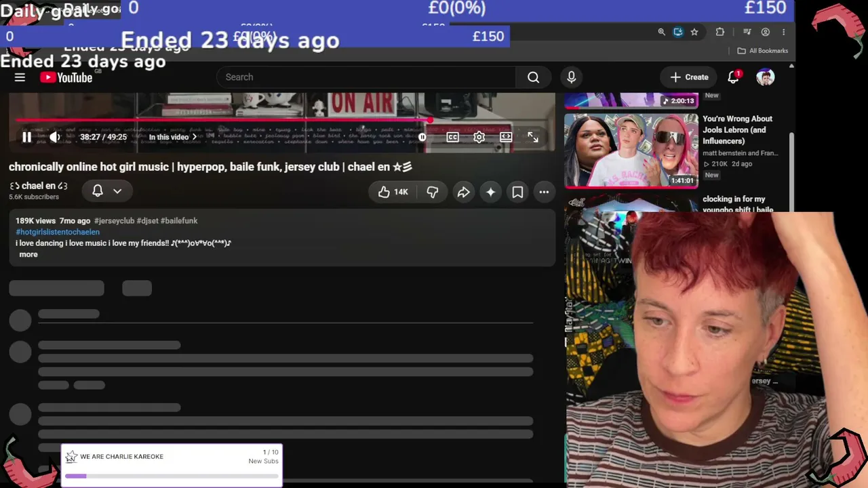Open the Chrome three-dot menu

[x=783, y=32]
